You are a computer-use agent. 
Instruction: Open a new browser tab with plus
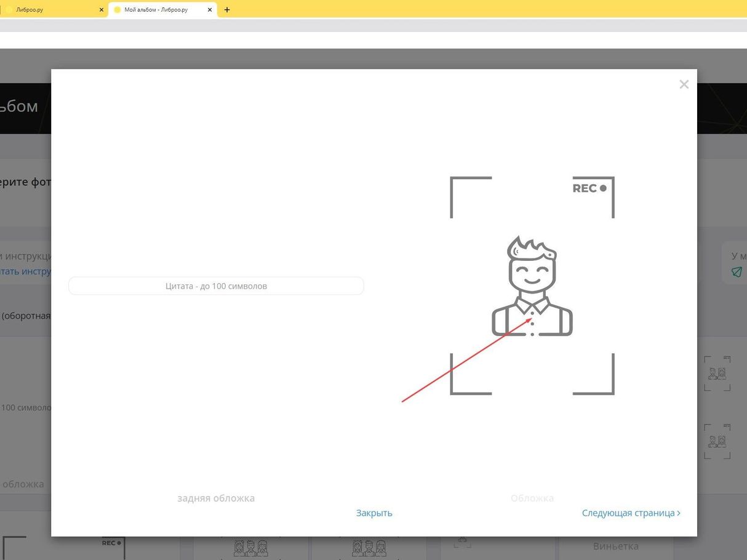[x=227, y=10]
